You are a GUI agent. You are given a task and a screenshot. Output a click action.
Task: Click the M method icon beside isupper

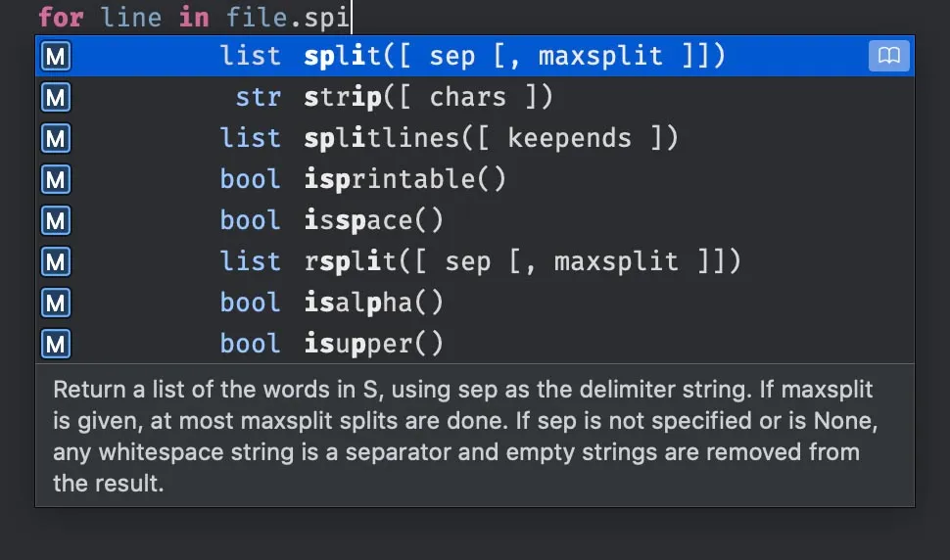[56, 345]
